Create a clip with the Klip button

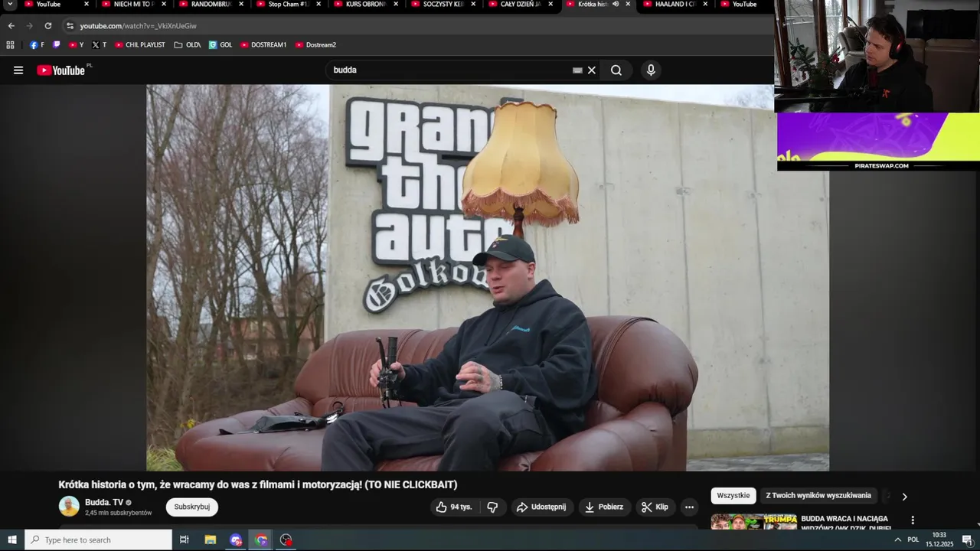click(655, 507)
